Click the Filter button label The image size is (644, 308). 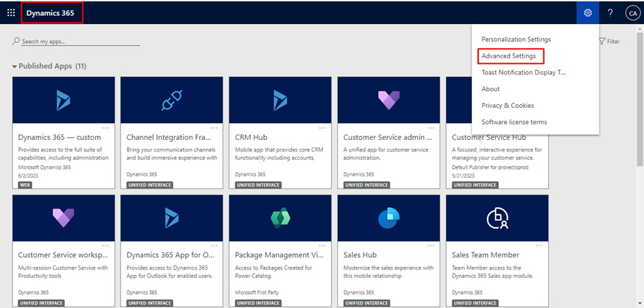point(613,42)
